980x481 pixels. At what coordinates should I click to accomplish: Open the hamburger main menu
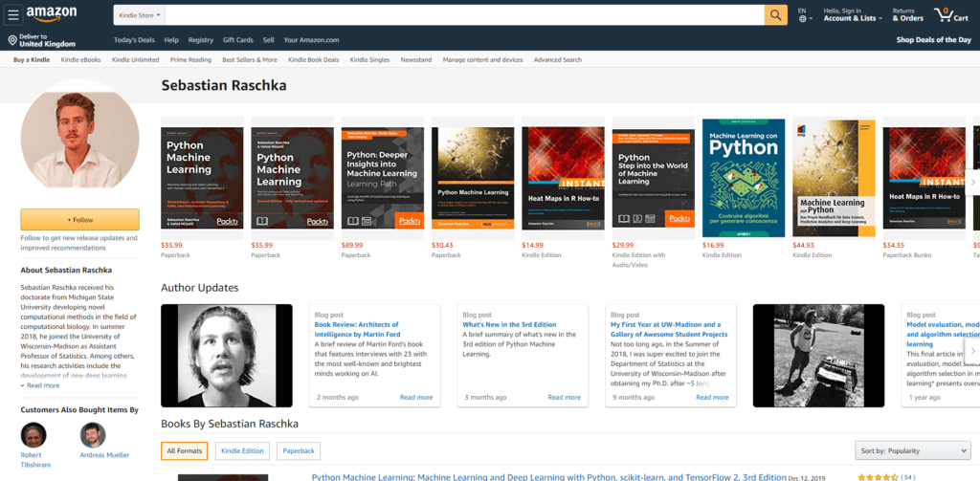(x=13, y=15)
